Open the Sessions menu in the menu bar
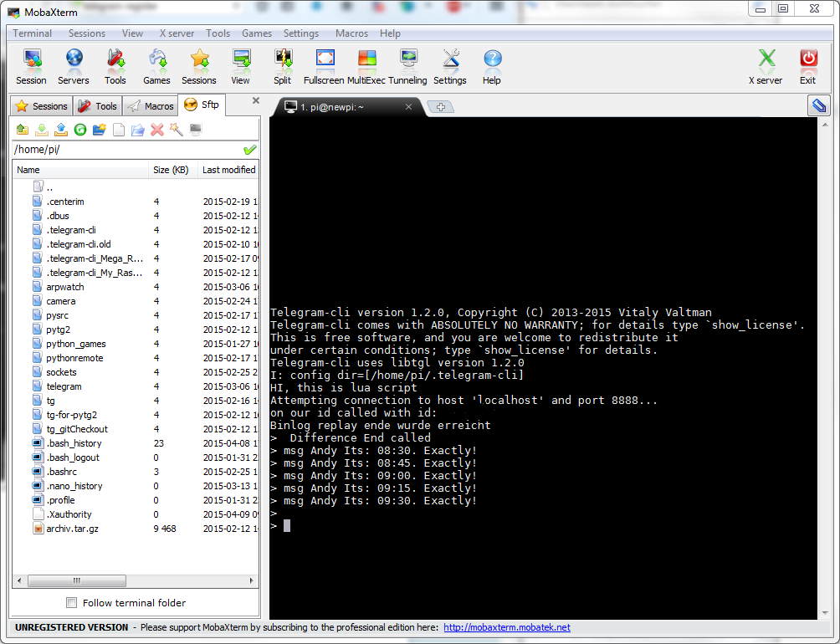 pos(87,33)
